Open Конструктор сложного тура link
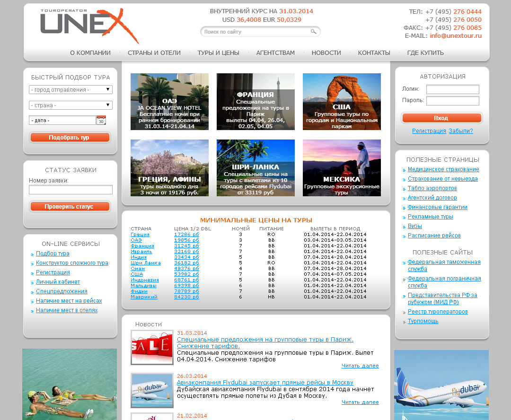 click(x=72, y=262)
